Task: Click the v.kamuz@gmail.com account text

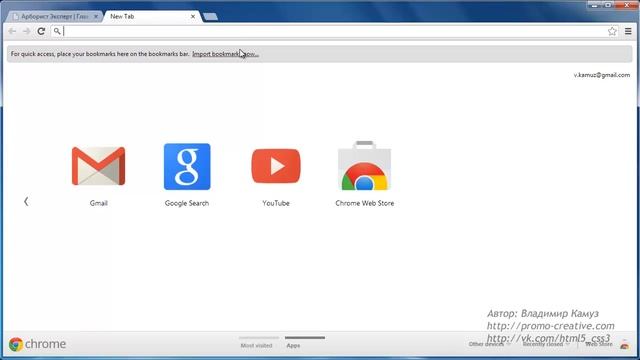Action: point(602,75)
